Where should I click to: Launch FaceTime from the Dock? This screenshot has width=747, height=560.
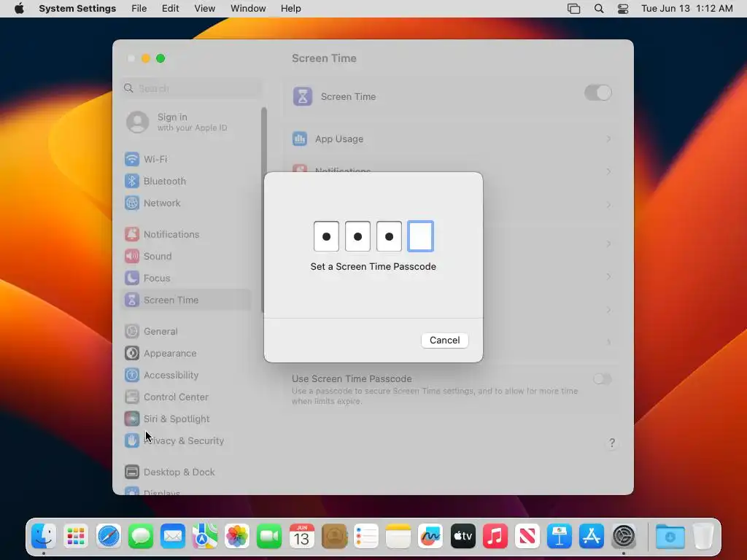269,537
